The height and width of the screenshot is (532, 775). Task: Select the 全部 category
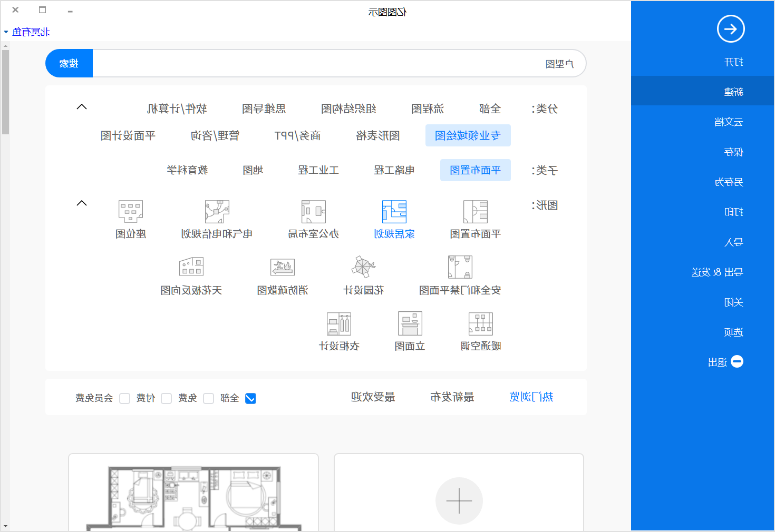coord(490,109)
